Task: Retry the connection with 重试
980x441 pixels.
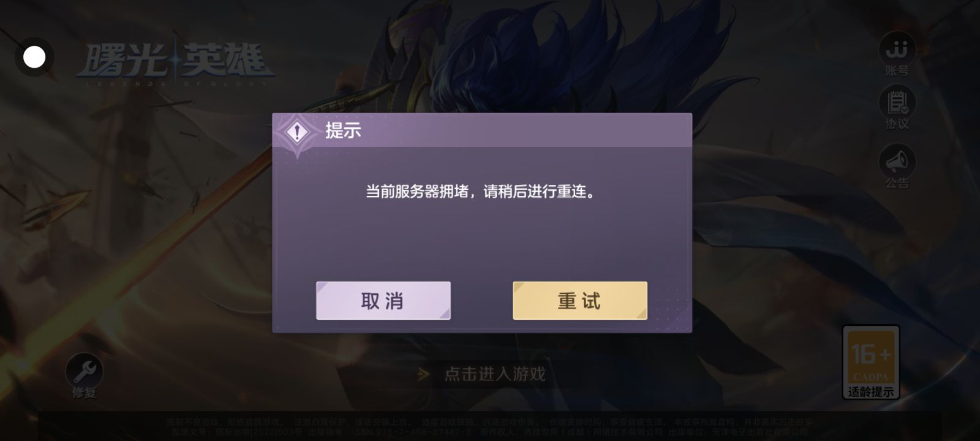Action: tap(579, 301)
